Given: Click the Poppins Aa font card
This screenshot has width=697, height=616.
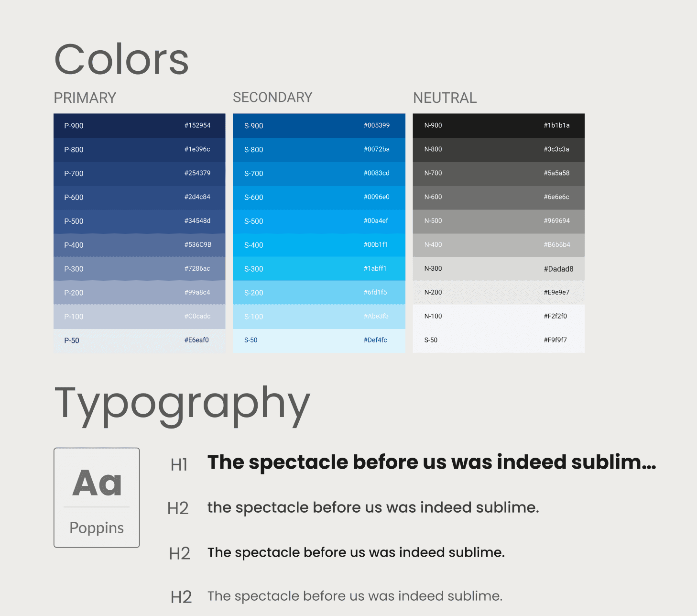Looking at the screenshot, I should tap(97, 497).
